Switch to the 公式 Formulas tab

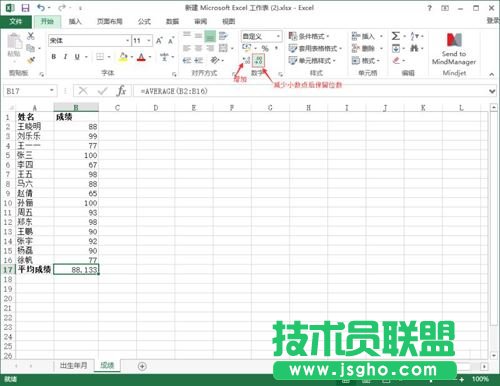coord(144,21)
